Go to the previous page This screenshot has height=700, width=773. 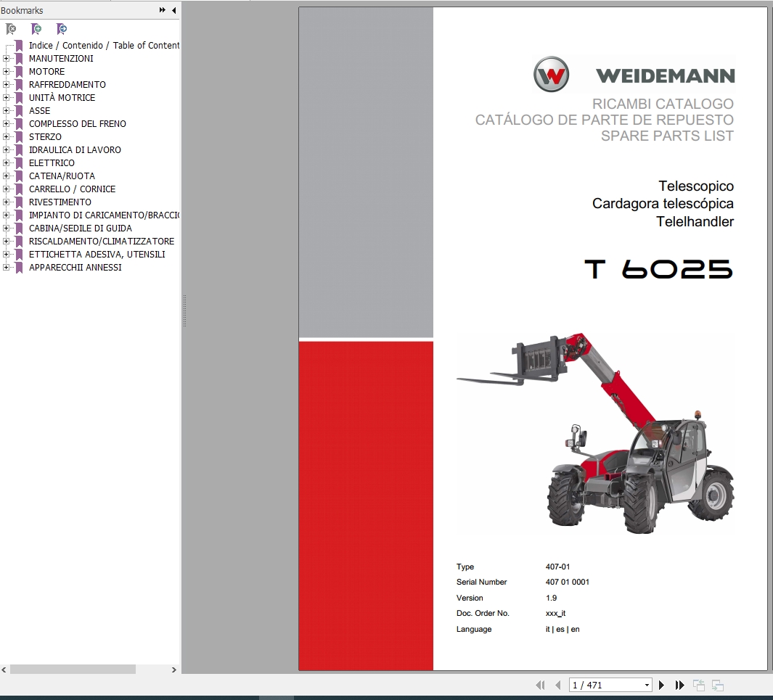pyautogui.click(x=557, y=685)
